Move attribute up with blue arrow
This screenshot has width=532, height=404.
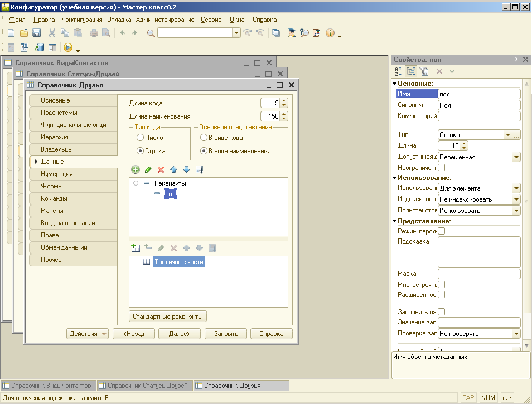click(x=174, y=169)
